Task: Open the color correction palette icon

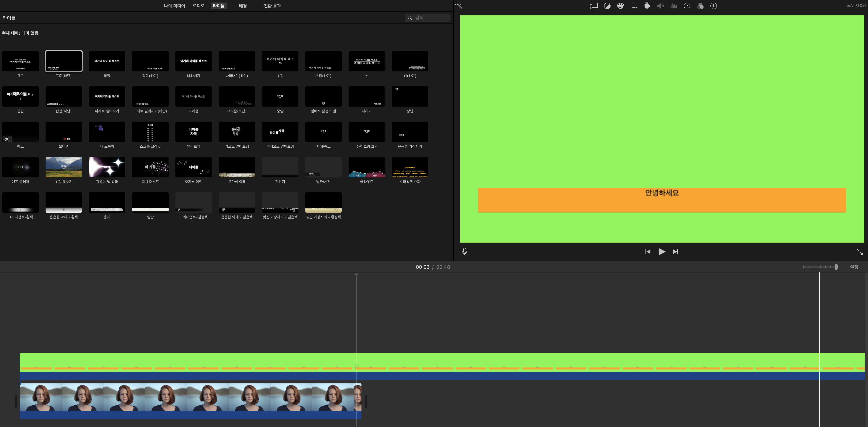Action: [620, 6]
